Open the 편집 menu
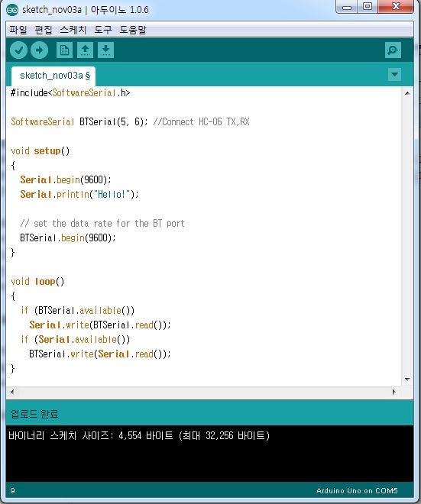This screenshot has height=504, width=421. pos(43,30)
